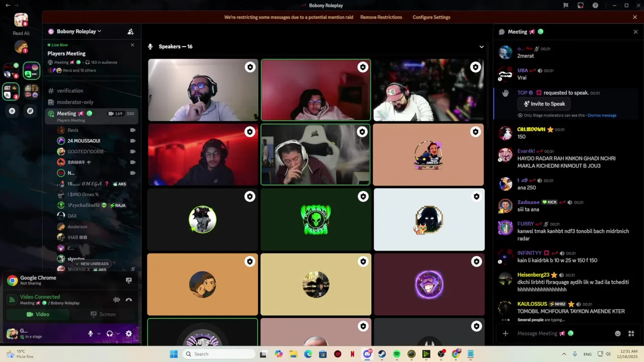Click the moderator shield on first video tile
Image resolution: width=644 pixels, height=362 pixels.
pyautogui.click(x=250, y=67)
